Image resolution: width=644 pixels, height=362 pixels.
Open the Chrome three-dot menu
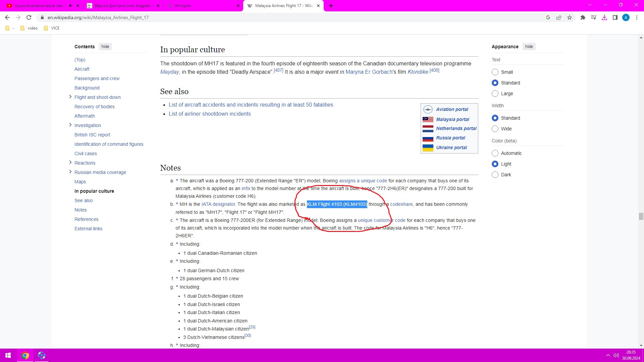[637, 17]
